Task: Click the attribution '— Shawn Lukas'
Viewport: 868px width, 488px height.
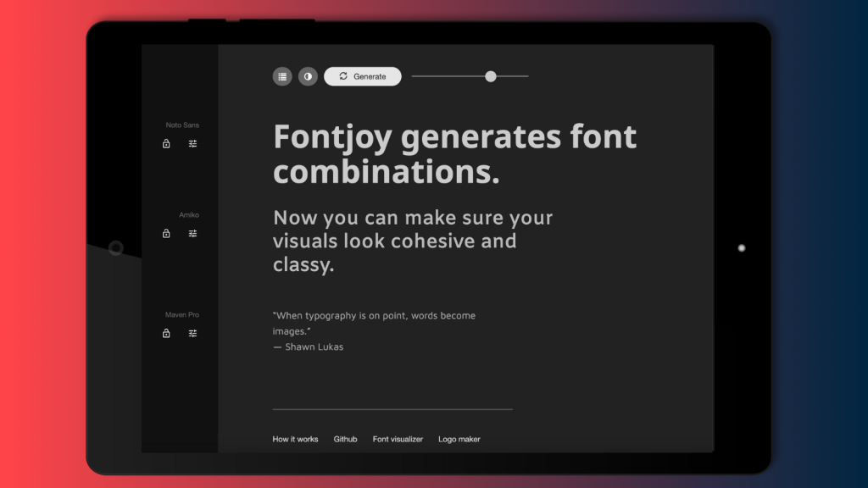Action: (x=308, y=347)
